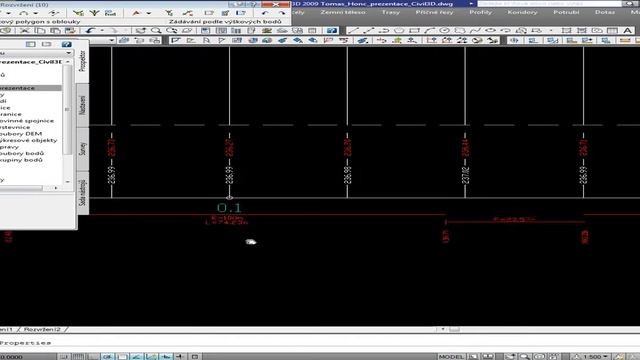Select the Soubory DEM tree item
The height and width of the screenshot is (360, 640).
coord(21,134)
